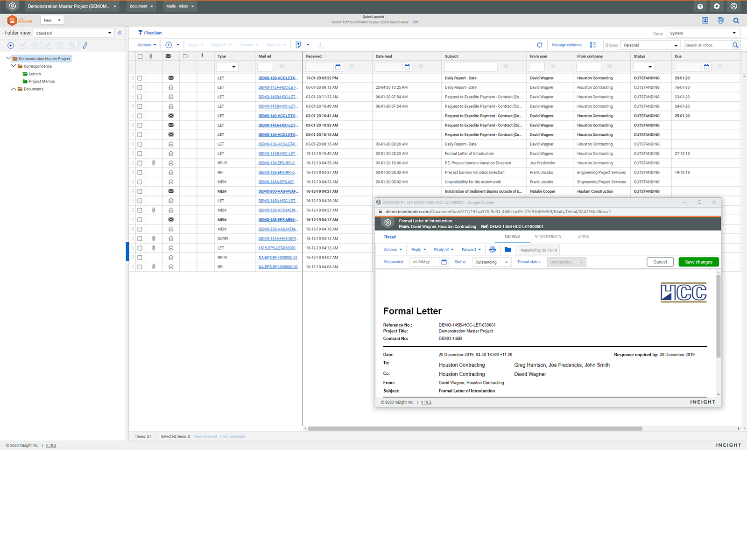Switch to the Attachments tab
Viewport: 747px width, 560px height.
click(x=548, y=237)
